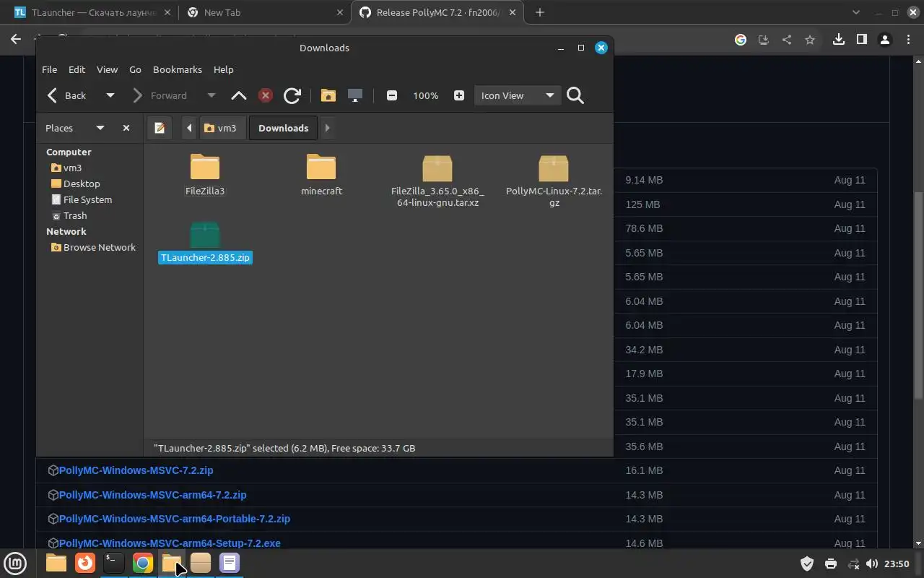Open a new browser tab

pos(540,12)
